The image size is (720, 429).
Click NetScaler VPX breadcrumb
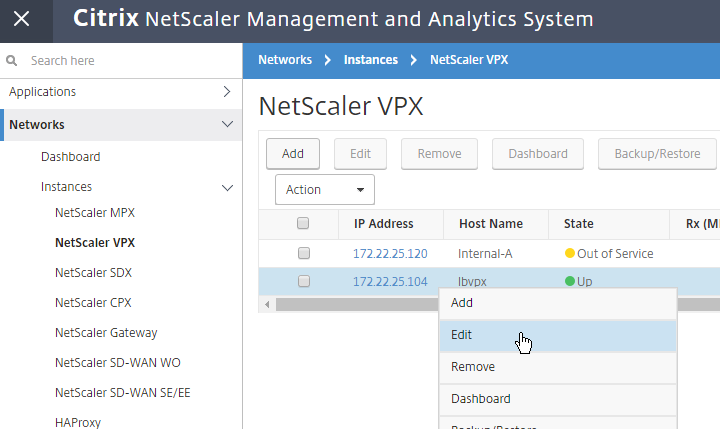pos(469,60)
